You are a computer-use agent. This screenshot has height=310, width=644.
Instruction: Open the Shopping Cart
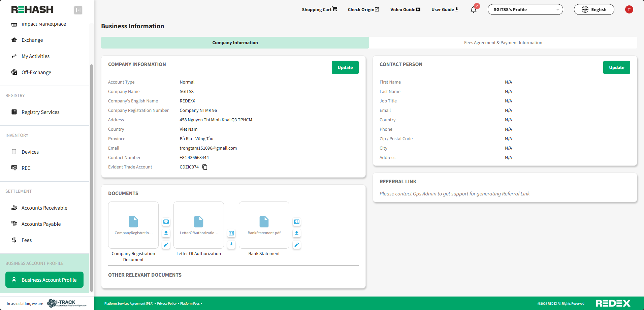319,9
